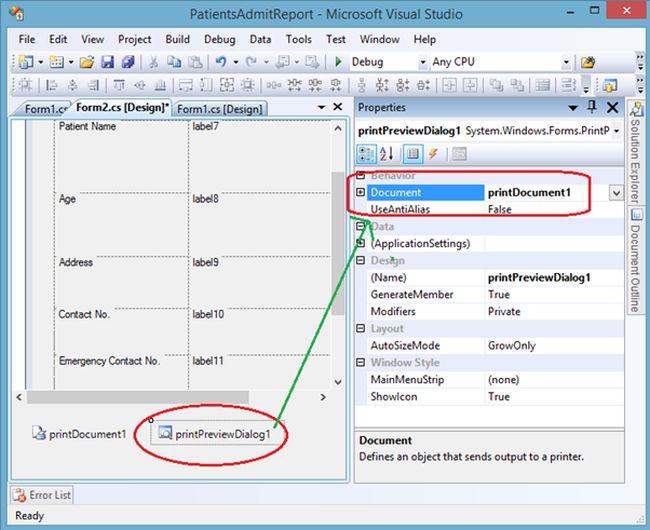
Task: Select the printDocument1 component in the tray
Action: pyautogui.click(x=79, y=434)
